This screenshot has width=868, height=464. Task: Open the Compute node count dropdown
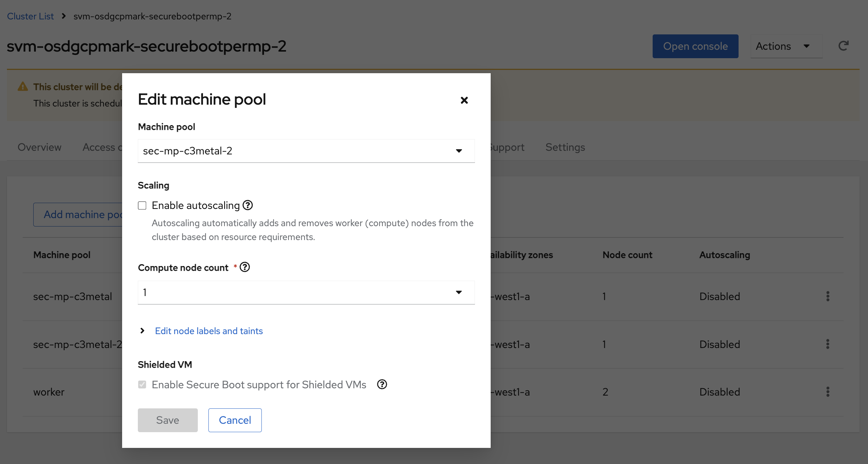(x=306, y=292)
